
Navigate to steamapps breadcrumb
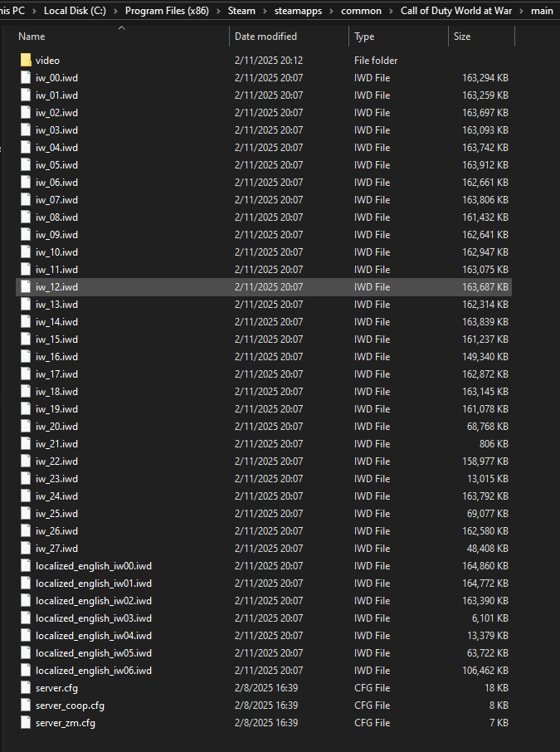[298, 11]
